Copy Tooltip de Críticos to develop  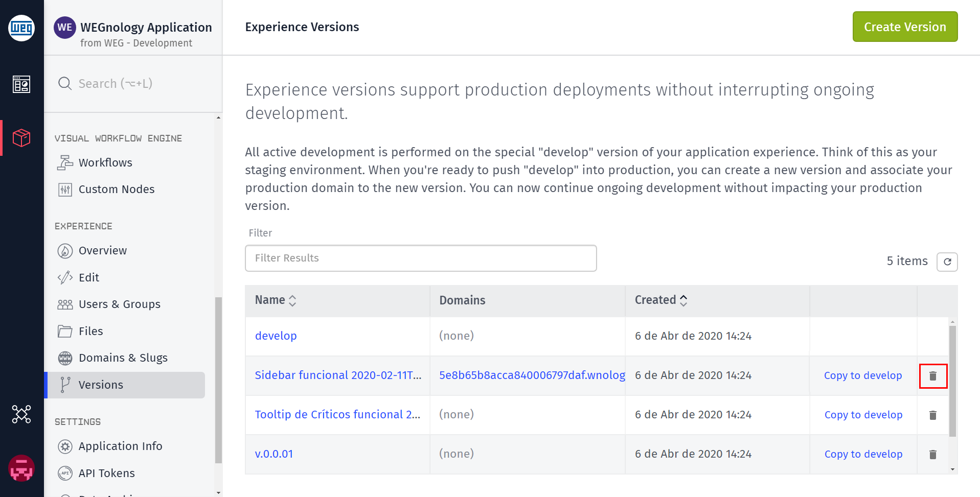863,415
